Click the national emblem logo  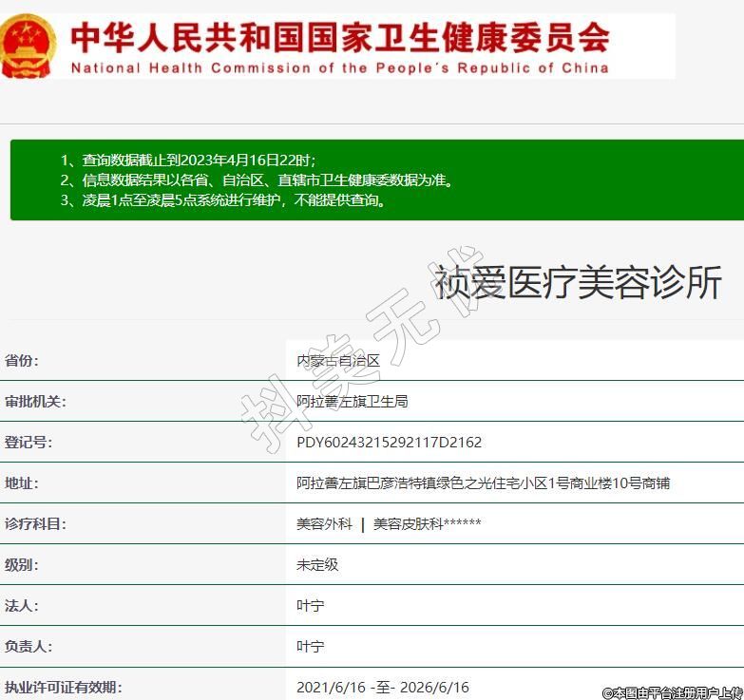[x=29, y=45]
